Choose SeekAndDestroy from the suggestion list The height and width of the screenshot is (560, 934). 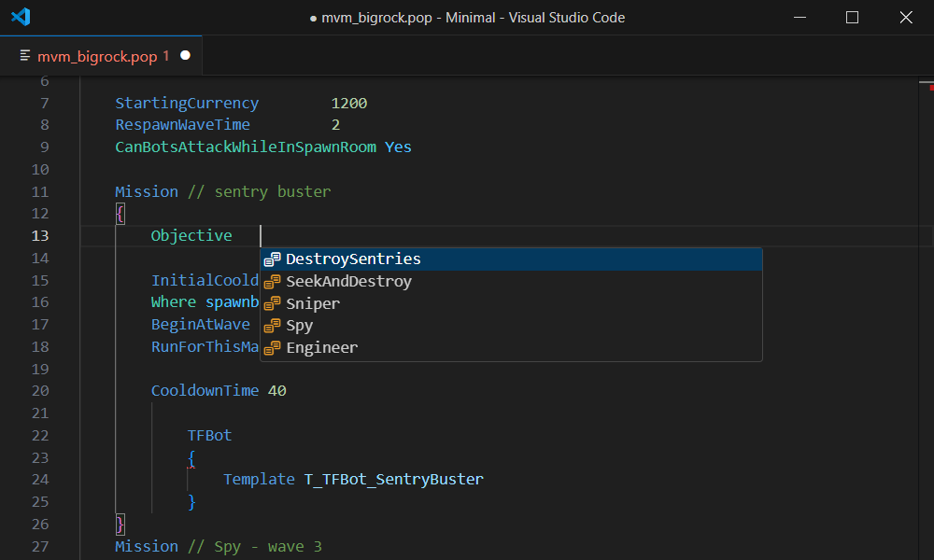pos(511,281)
